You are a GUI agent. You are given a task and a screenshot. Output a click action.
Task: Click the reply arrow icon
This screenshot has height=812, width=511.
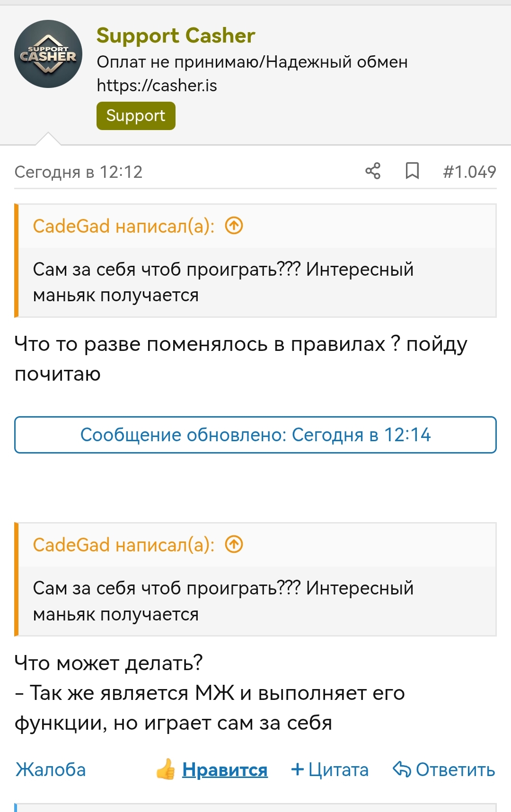402,769
